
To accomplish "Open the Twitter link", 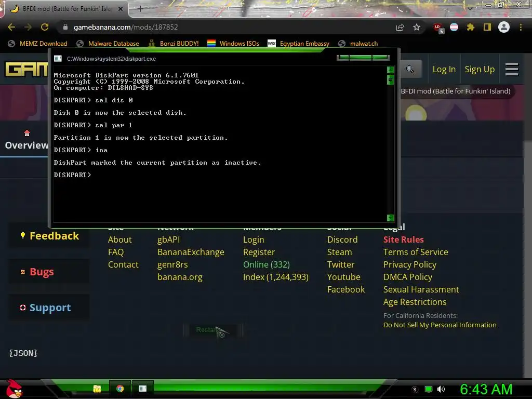I will coord(341,264).
